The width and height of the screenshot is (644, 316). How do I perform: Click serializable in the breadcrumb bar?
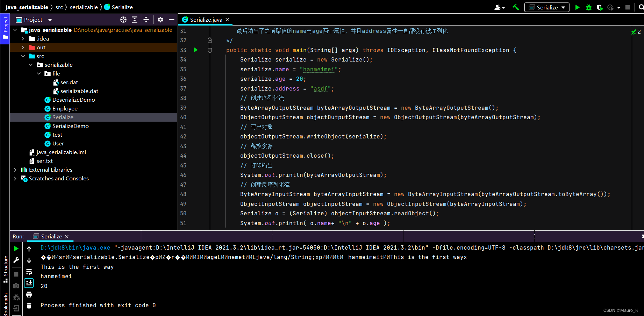click(84, 7)
